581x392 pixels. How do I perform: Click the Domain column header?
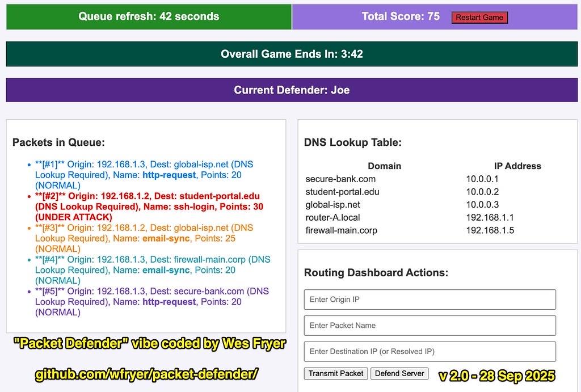click(384, 166)
